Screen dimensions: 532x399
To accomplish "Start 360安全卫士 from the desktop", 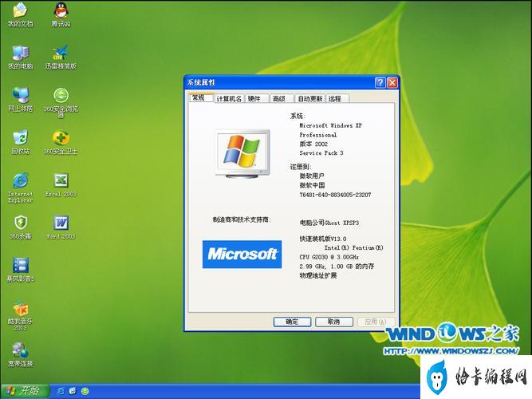I will [x=61, y=141].
